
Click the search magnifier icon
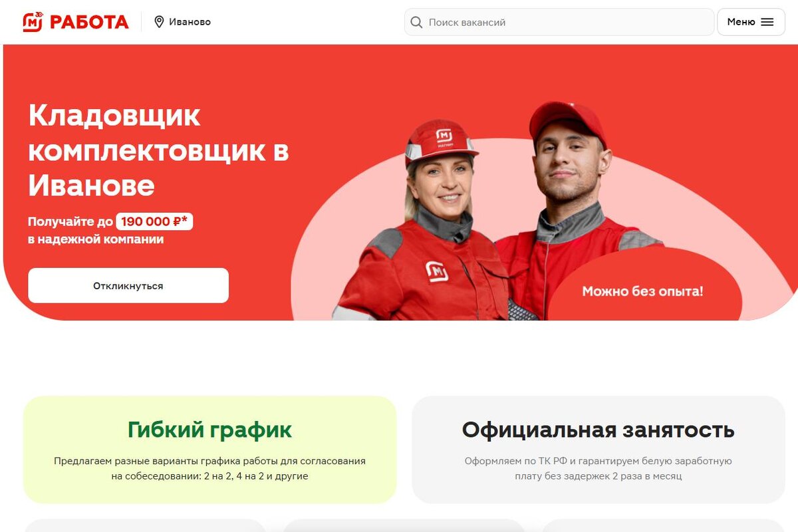point(416,23)
